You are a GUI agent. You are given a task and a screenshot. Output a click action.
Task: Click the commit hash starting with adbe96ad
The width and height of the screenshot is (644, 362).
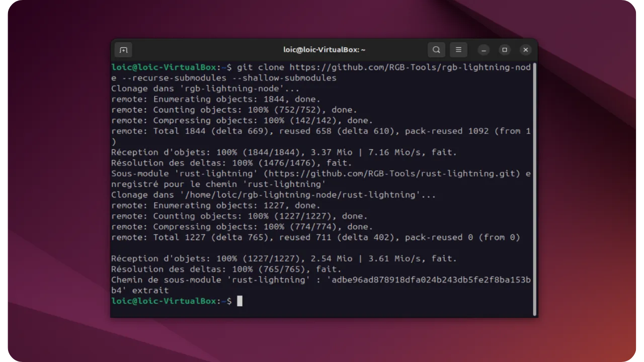431,280
